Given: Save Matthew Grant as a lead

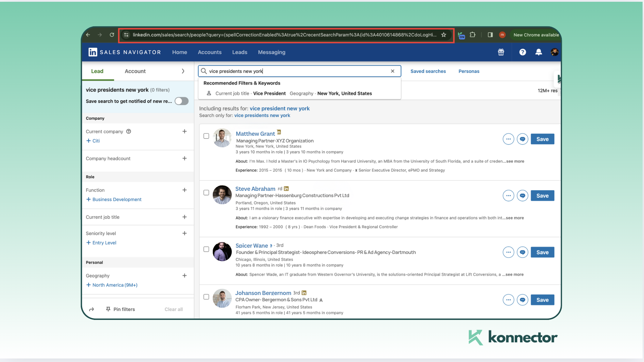Looking at the screenshot, I should click(543, 139).
